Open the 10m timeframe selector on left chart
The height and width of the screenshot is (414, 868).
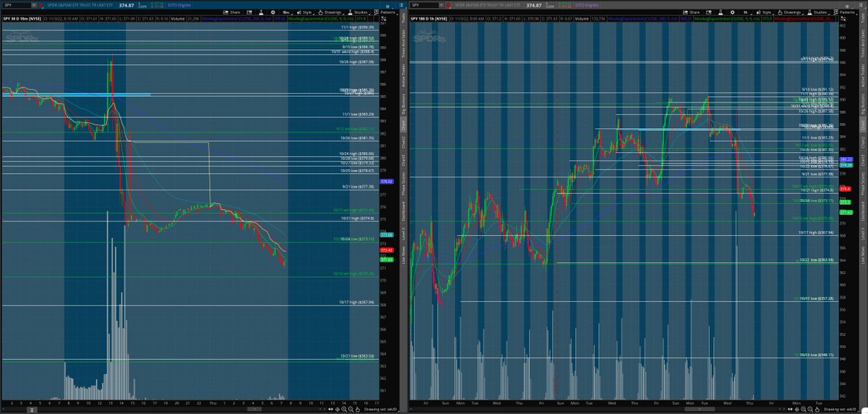coord(286,12)
